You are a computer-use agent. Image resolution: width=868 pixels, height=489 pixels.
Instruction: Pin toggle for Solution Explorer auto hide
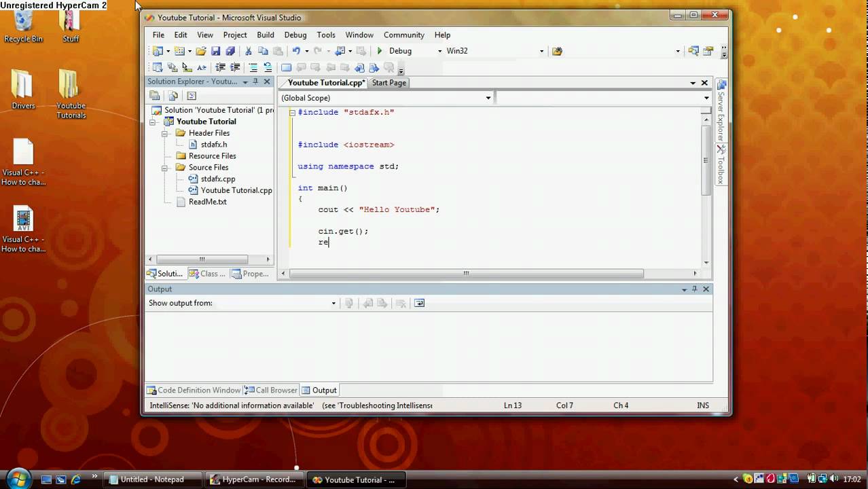click(255, 81)
